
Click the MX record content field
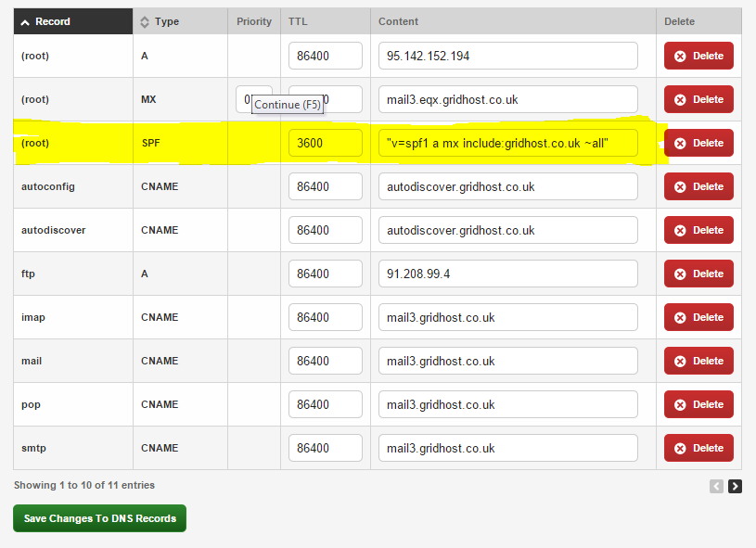(507, 99)
